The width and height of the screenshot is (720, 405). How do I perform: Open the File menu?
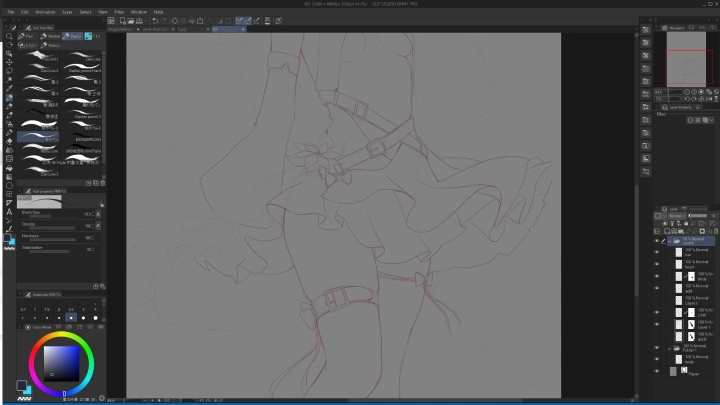[11, 12]
